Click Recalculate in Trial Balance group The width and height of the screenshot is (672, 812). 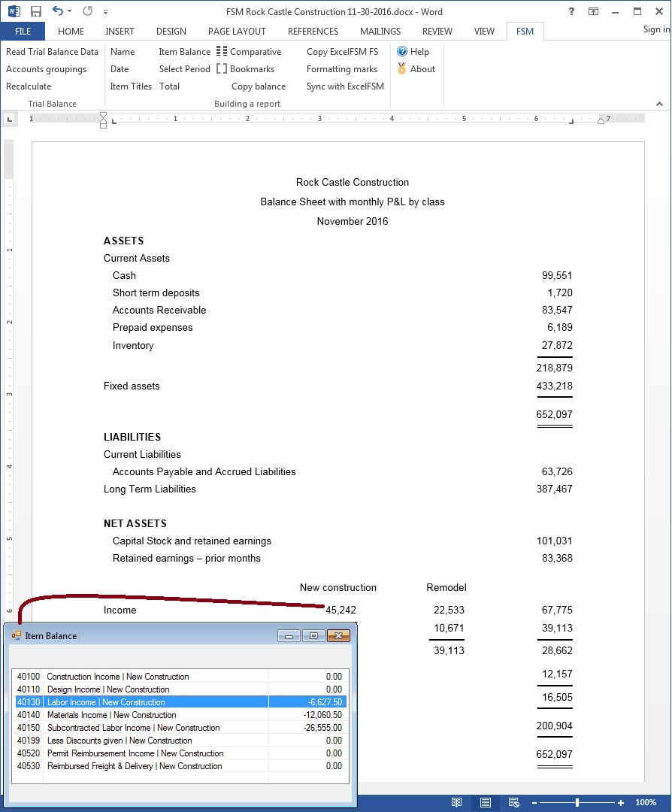(29, 86)
